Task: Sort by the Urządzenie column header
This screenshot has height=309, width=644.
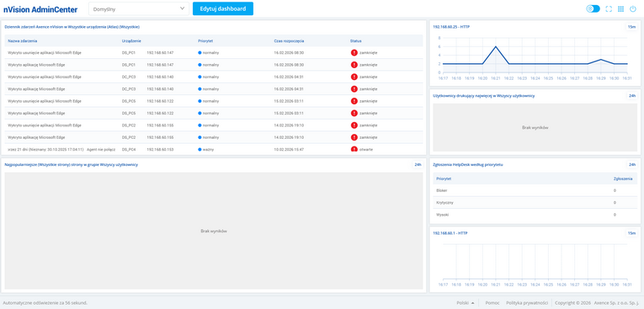Action: [x=131, y=41]
